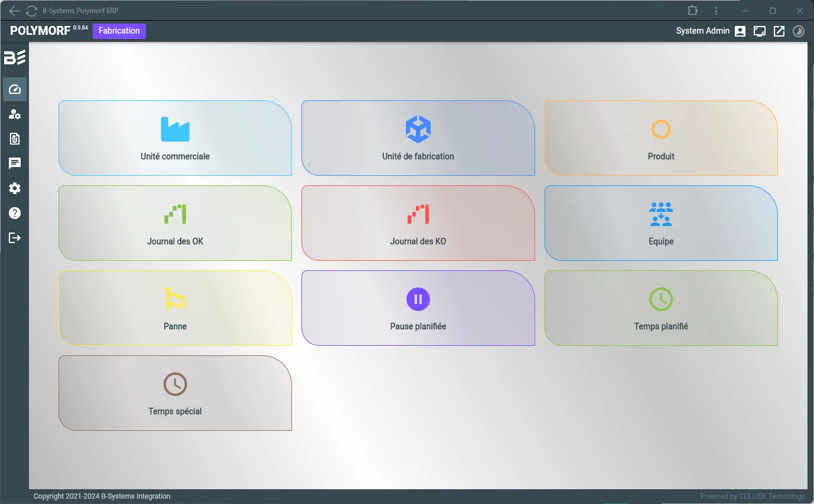Open the settings gear in sidebar
Image resolution: width=814 pixels, height=504 pixels.
tap(15, 188)
